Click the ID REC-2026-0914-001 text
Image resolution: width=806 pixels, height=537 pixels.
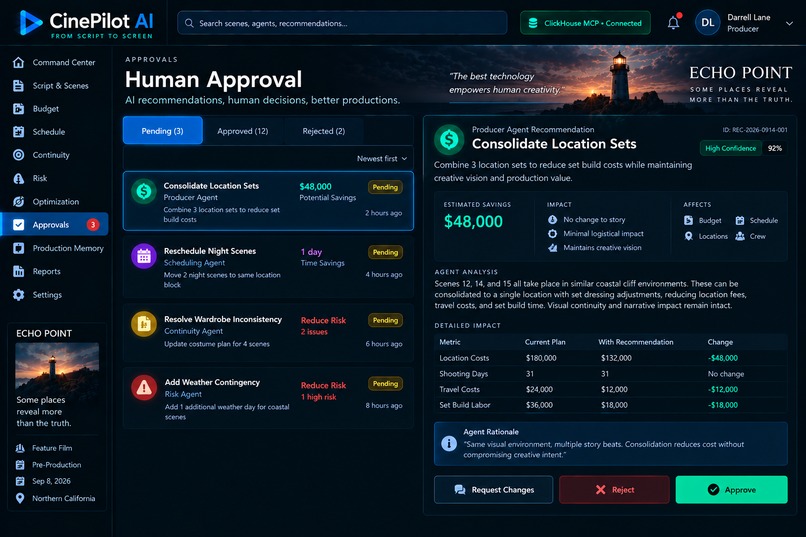(x=755, y=130)
